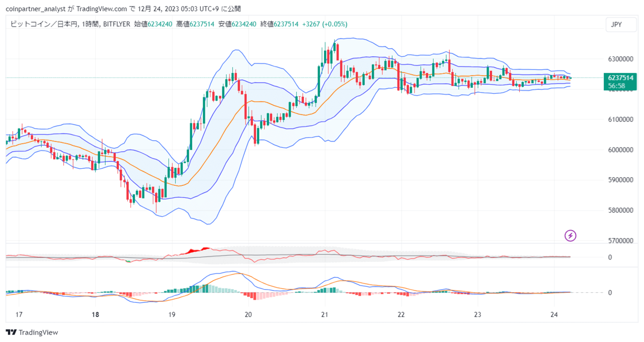Click the current price label 6237514

[x=621, y=78]
